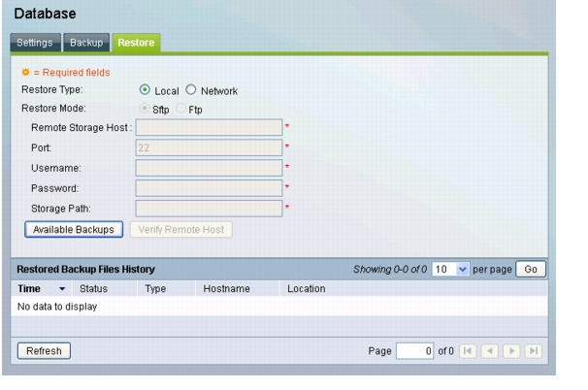This screenshot has width=588, height=390.
Task: Click the 'No data to display' row
Action: tap(279, 307)
